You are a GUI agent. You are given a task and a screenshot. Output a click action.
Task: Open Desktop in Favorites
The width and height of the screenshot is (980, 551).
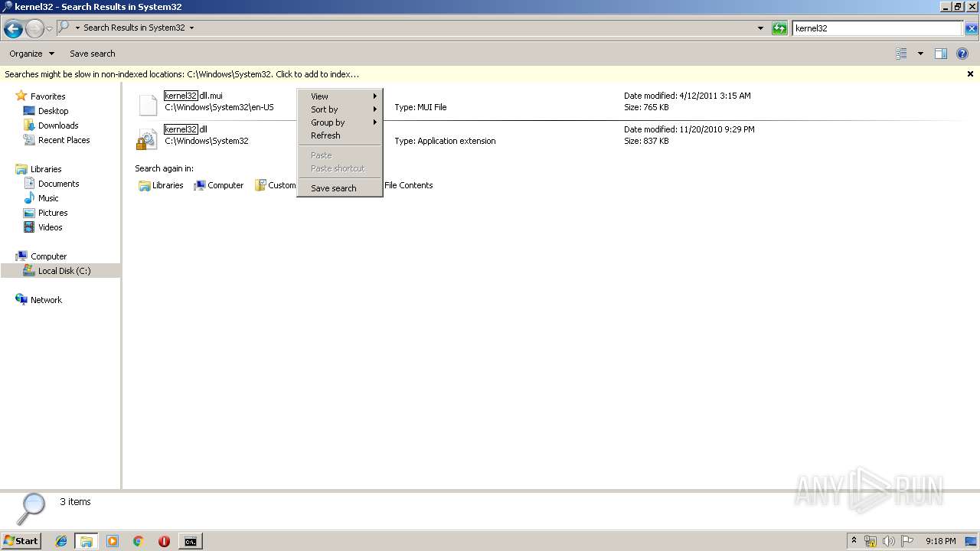[x=53, y=111]
